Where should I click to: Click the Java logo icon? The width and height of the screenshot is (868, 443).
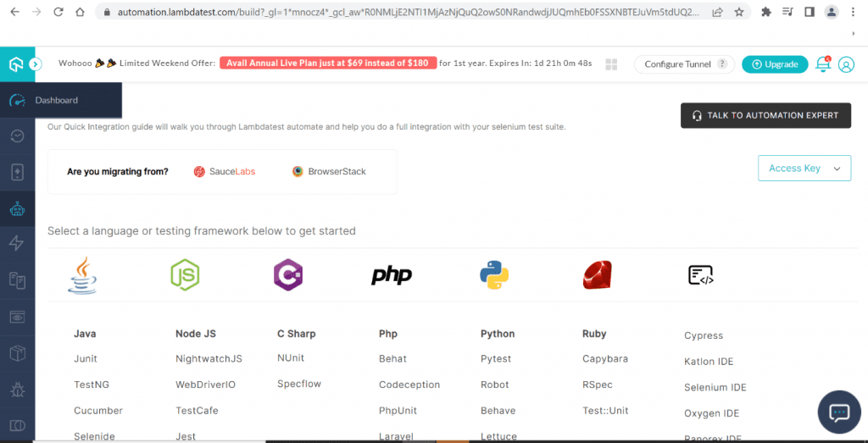coord(82,275)
